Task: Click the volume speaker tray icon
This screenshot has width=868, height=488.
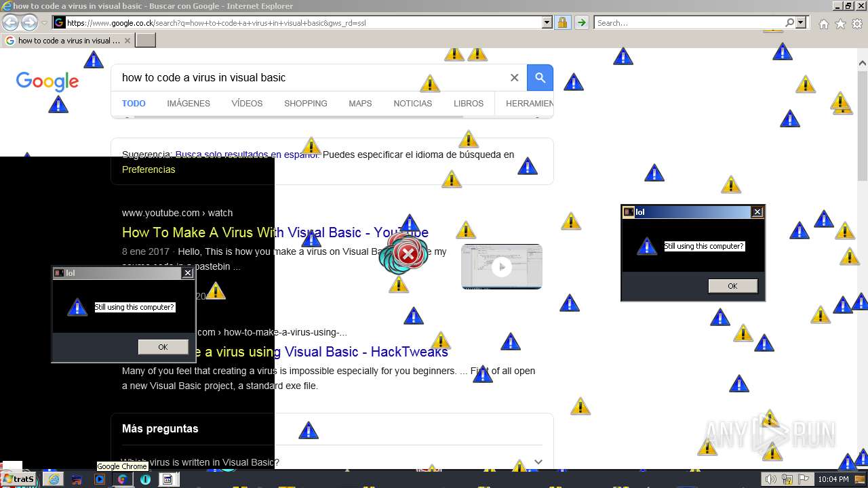Action: 770,480
